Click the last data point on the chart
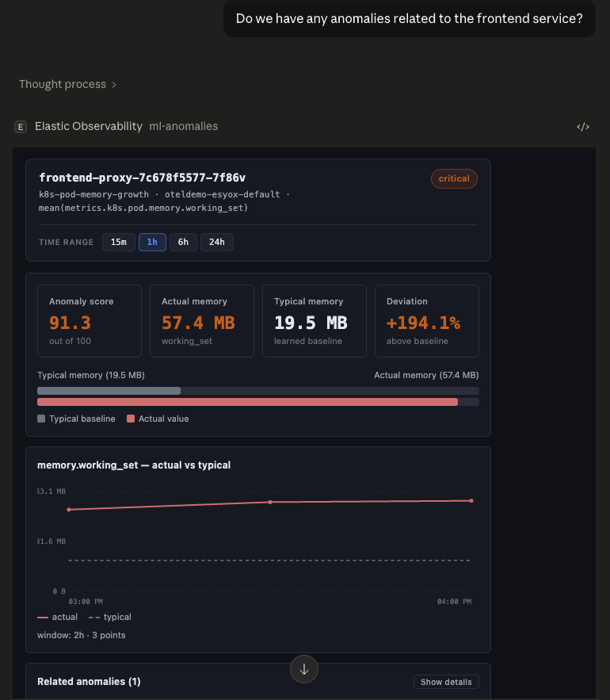 tap(471, 501)
